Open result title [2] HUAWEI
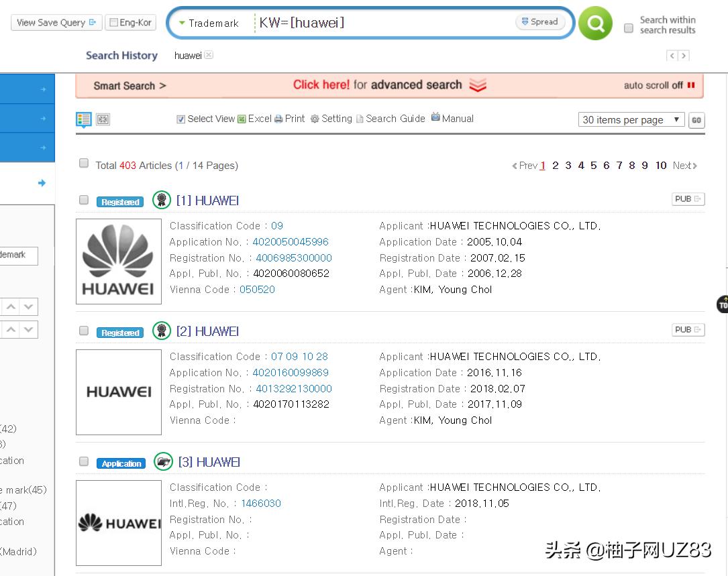 point(207,331)
